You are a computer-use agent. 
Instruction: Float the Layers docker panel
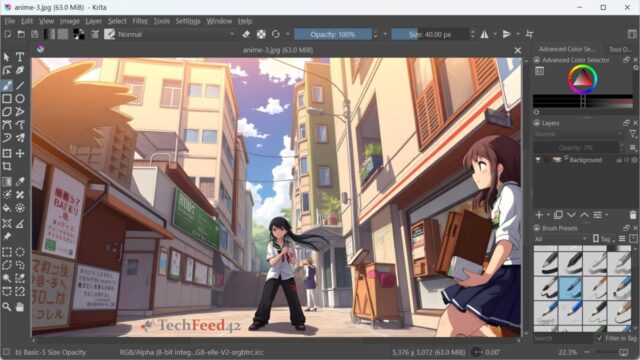(x=627, y=123)
